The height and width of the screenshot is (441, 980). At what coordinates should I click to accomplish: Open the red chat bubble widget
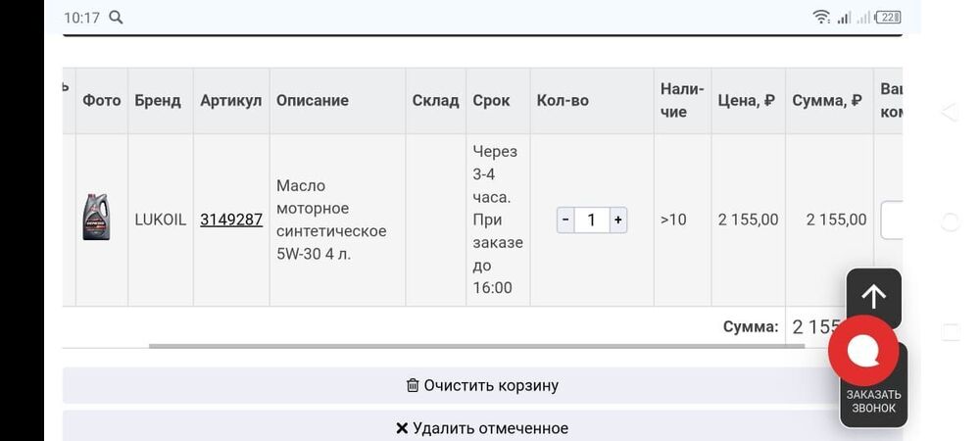pyautogui.click(x=863, y=351)
